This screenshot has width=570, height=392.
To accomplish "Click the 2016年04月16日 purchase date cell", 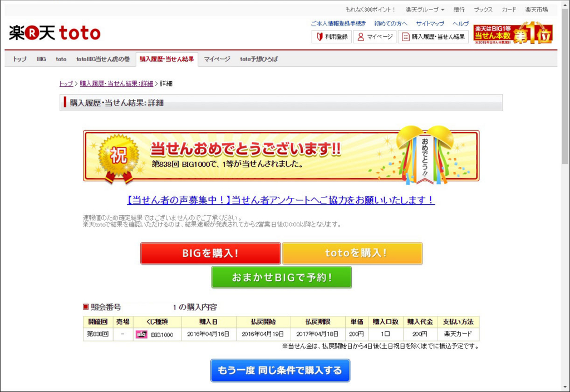I will [209, 334].
